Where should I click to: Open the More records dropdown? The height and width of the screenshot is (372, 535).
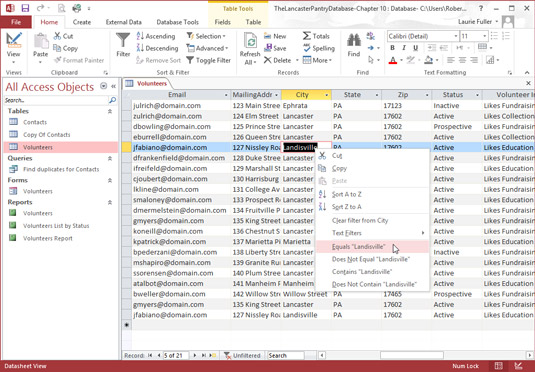click(x=318, y=60)
